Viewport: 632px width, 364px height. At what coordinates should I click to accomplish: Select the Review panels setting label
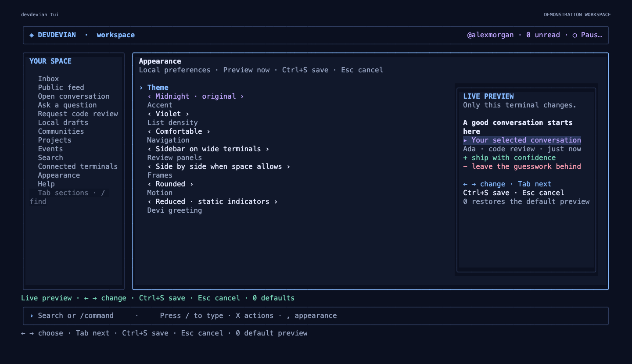tap(175, 158)
